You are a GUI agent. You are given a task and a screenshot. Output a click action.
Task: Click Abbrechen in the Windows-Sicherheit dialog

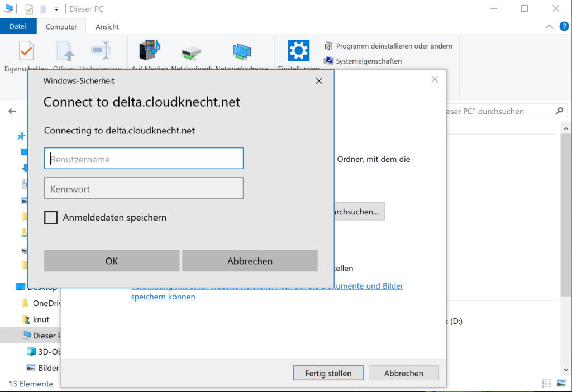(x=250, y=261)
